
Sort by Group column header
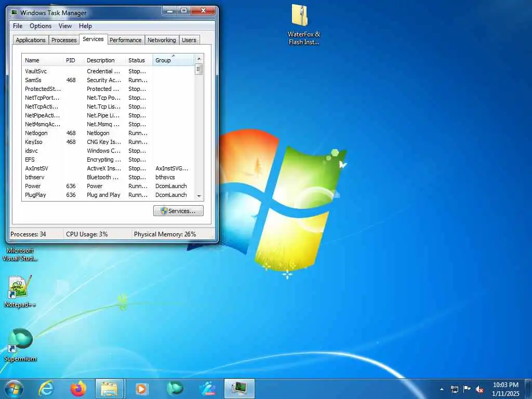click(173, 60)
